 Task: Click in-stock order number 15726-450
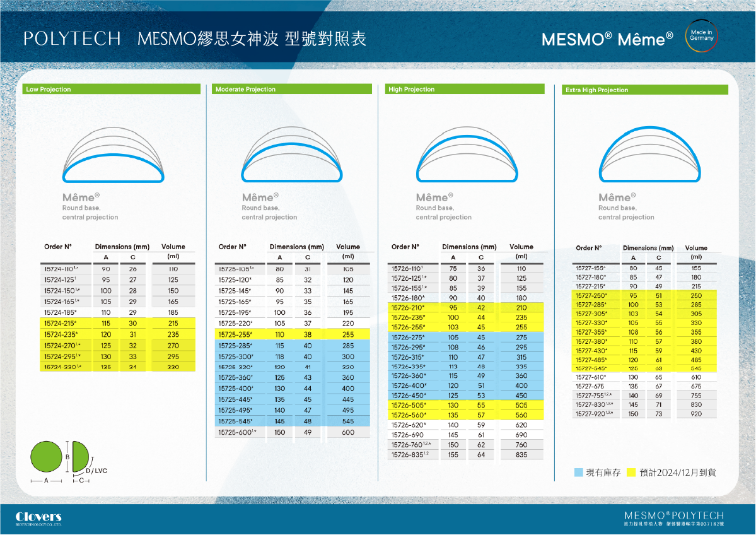pyautogui.click(x=409, y=396)
